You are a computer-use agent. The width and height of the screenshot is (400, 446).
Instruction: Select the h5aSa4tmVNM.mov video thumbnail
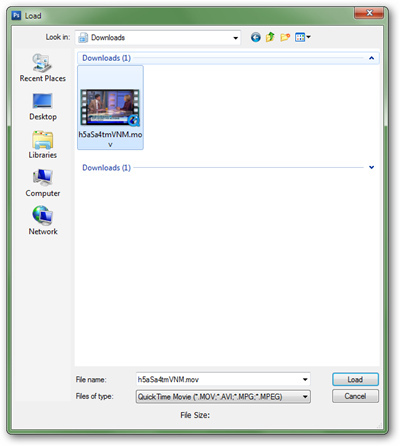point(110,107)
